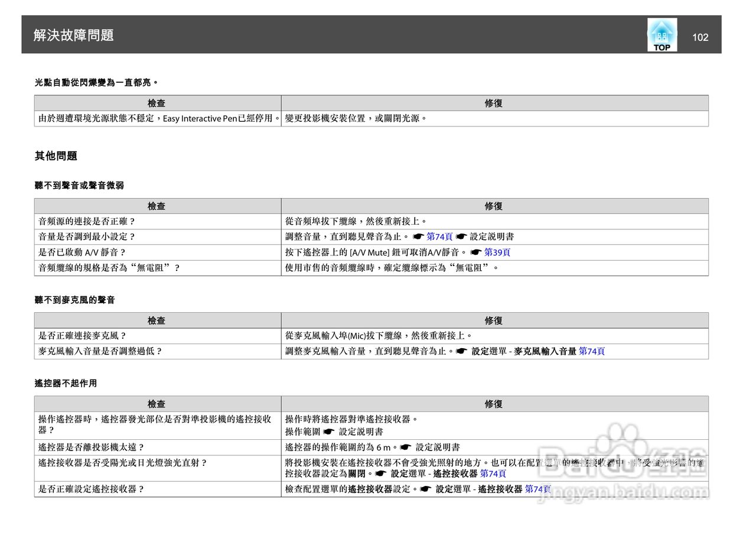
Task: Click the page number 102
Action: [x=700, y=37]
